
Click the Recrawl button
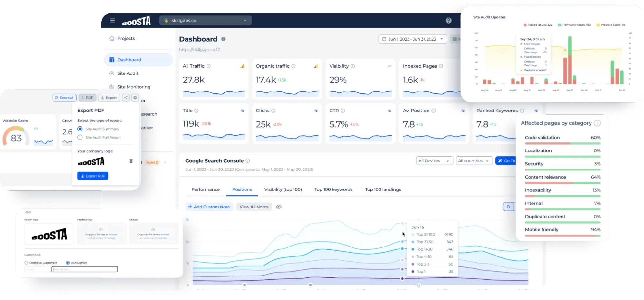pos(64,97)
